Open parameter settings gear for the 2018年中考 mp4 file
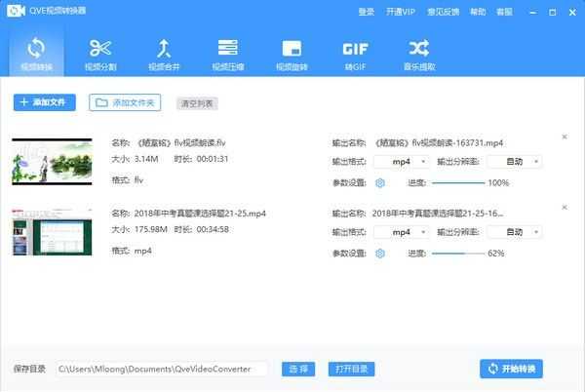The width and height of the screenshot is (585, 392). point(380,254)
